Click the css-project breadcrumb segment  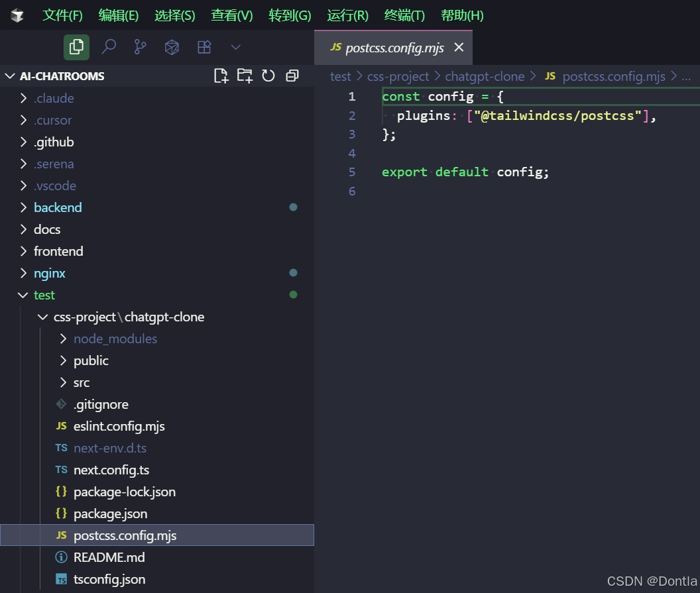pyautogui.click(x=398, y=76)
